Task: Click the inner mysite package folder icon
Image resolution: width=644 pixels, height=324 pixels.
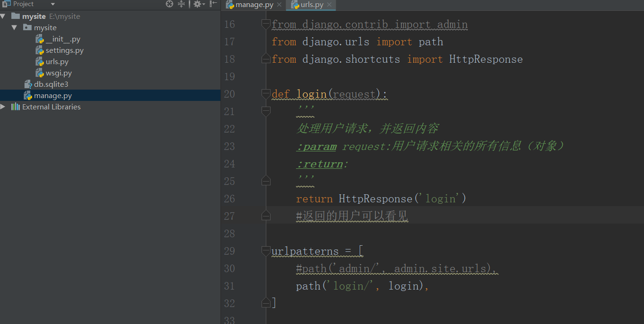Action: click(x=27, y=27)
